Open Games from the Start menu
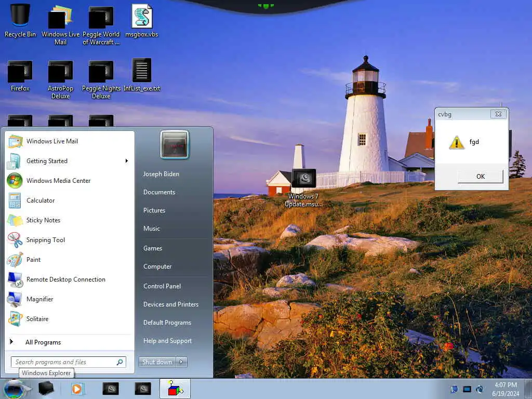532x399 pixels. pyautogui.click(x=153, y=248)
